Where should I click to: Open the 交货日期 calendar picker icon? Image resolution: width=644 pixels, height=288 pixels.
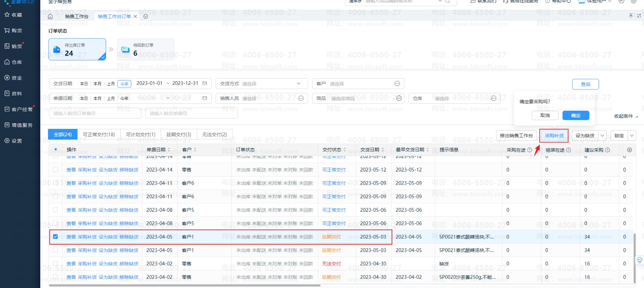204,83
